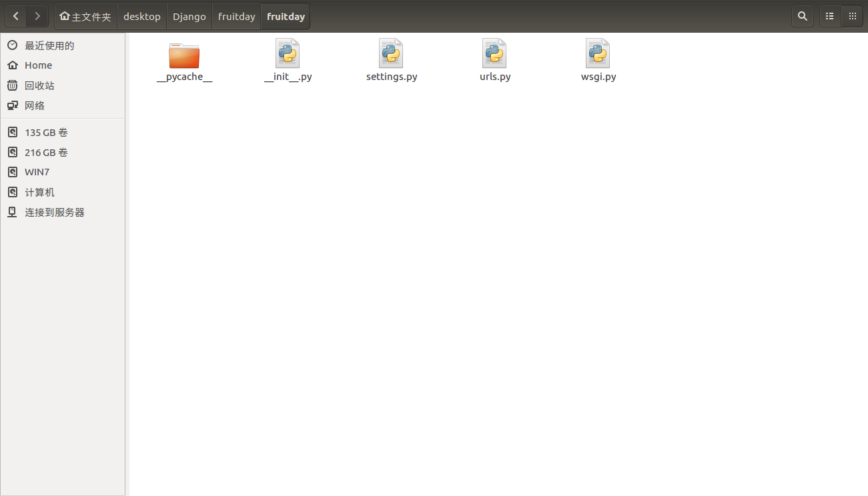Click the __pycache__ file name label
Image resolution: width=868 pixels, height=496 pixels.
[184, 77]
